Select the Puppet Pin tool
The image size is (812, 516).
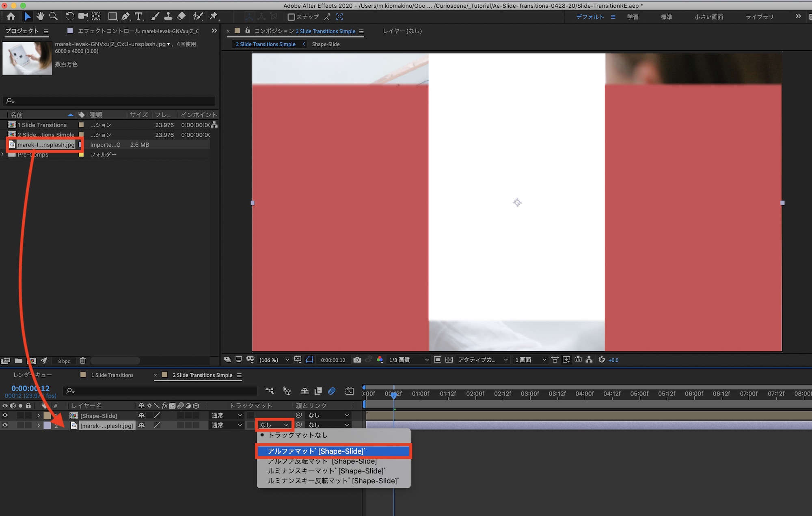coord(214,16)
